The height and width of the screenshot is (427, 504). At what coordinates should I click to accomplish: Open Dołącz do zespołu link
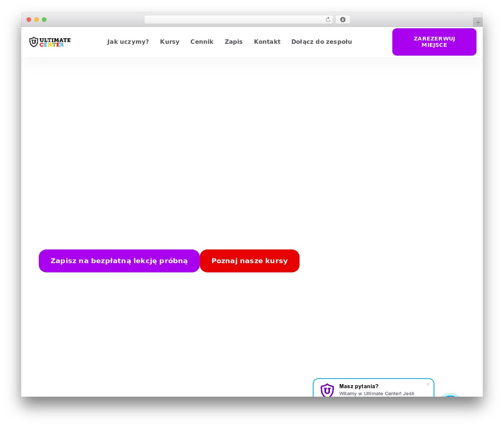322,42
